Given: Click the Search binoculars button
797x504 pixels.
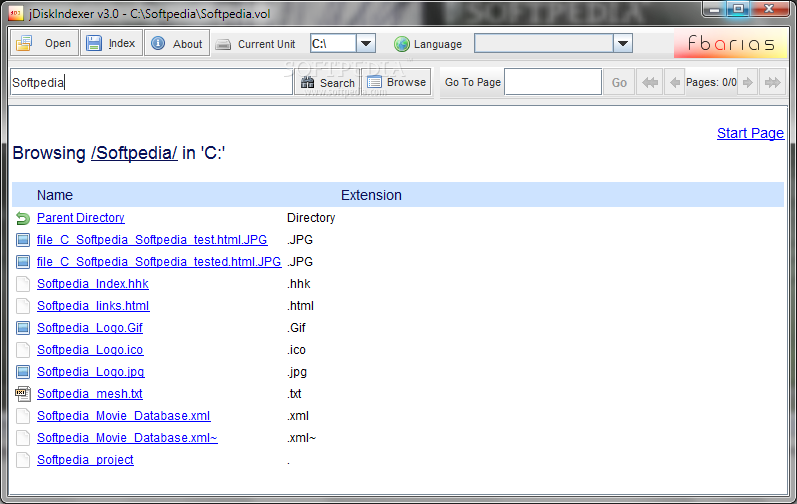Looking at the screenshot, I should tap(327, 82).
